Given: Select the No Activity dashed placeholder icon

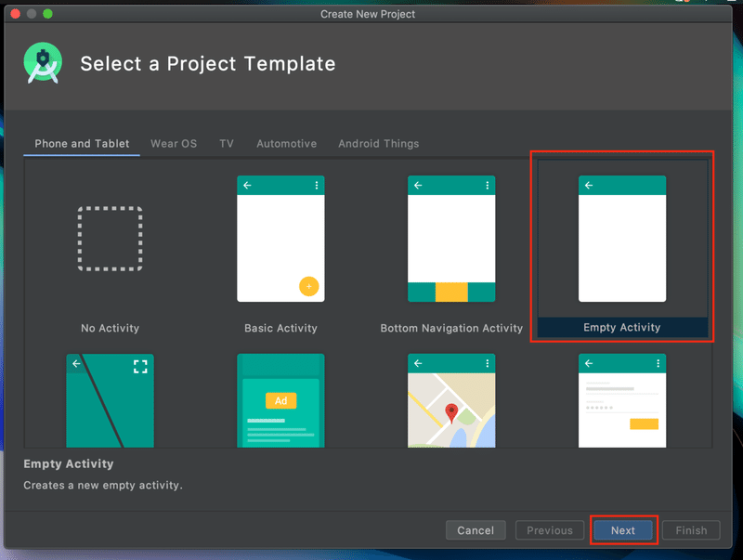Looking at the screenshot, I should 110,239.
